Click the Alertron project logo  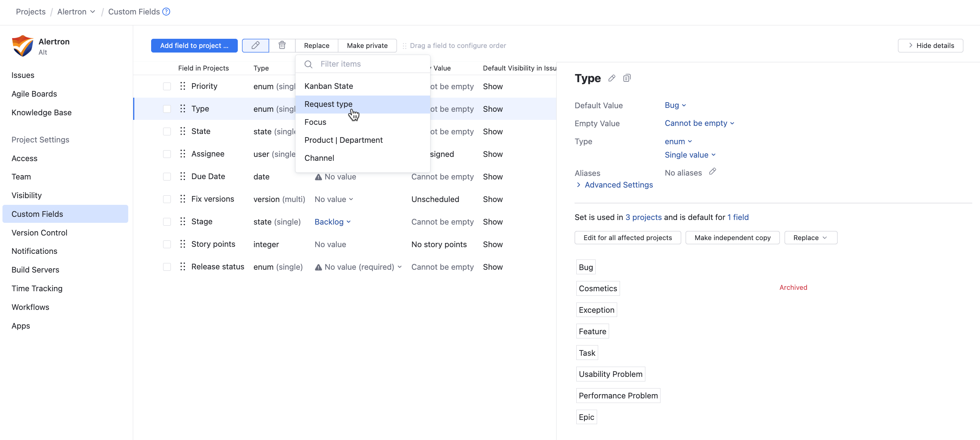pyautogui.click(x=23, y=46)
